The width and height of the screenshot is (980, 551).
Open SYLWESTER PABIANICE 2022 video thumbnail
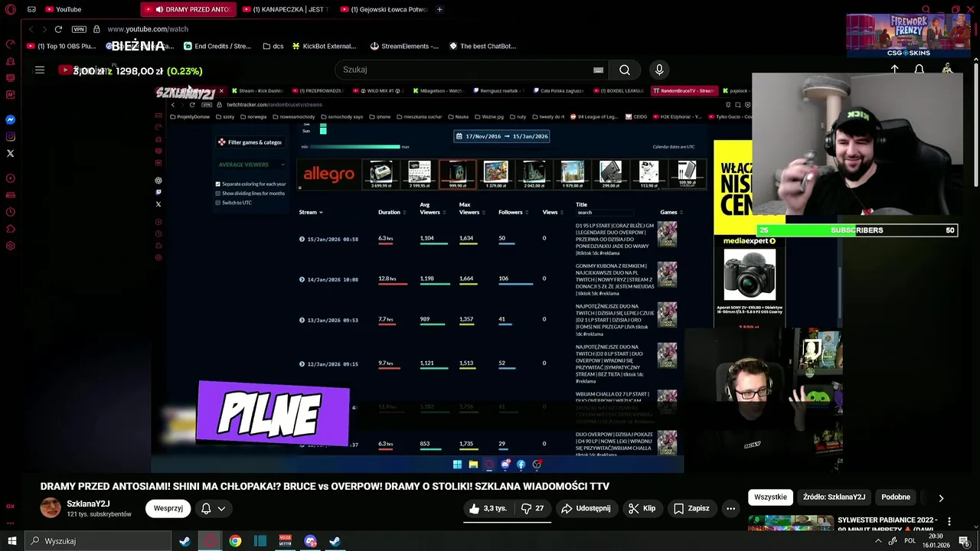pyautogui.click(x=790, y=523)
